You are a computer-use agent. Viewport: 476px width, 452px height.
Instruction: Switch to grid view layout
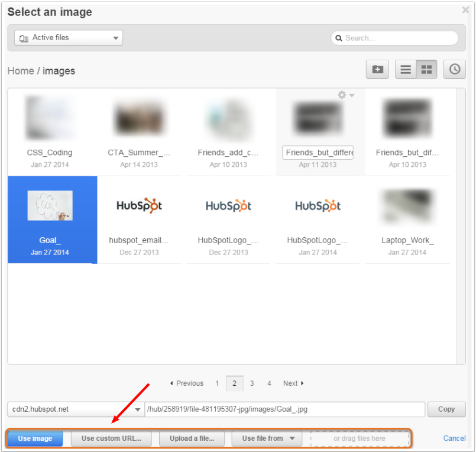tap(426, 69)
